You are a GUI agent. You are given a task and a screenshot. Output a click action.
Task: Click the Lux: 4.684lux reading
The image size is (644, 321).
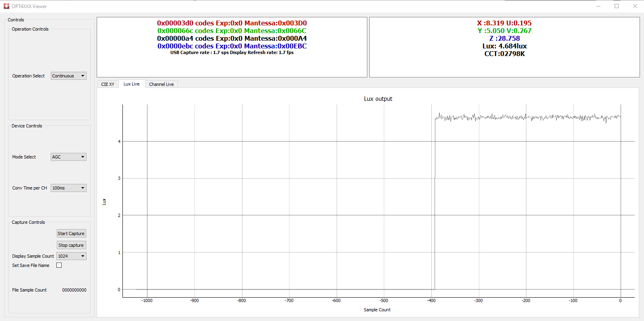click(x=504, y=46)
